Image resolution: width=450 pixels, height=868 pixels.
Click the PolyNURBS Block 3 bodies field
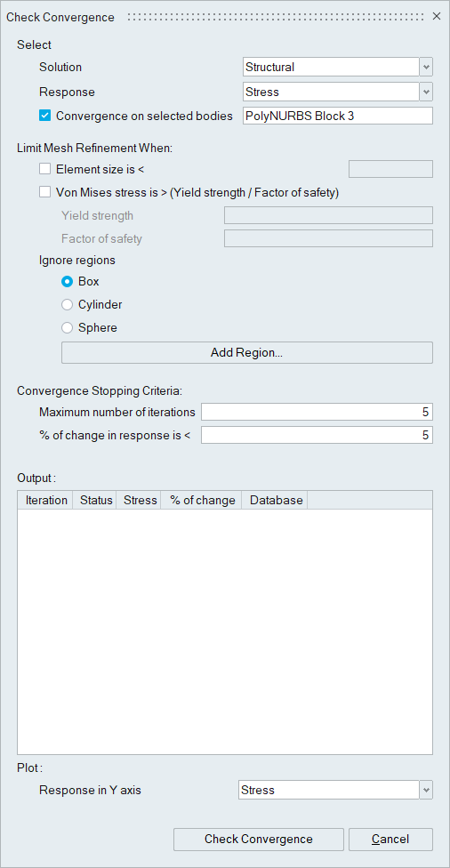(338, 117)
